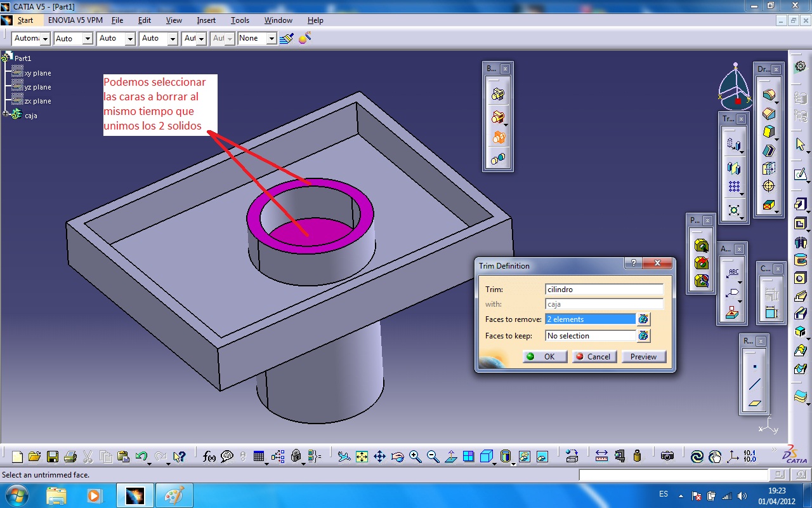Screen dimensions: 812x508
Task: Click the Remove Lump boolean icon
Action: [x=498, y=158]
